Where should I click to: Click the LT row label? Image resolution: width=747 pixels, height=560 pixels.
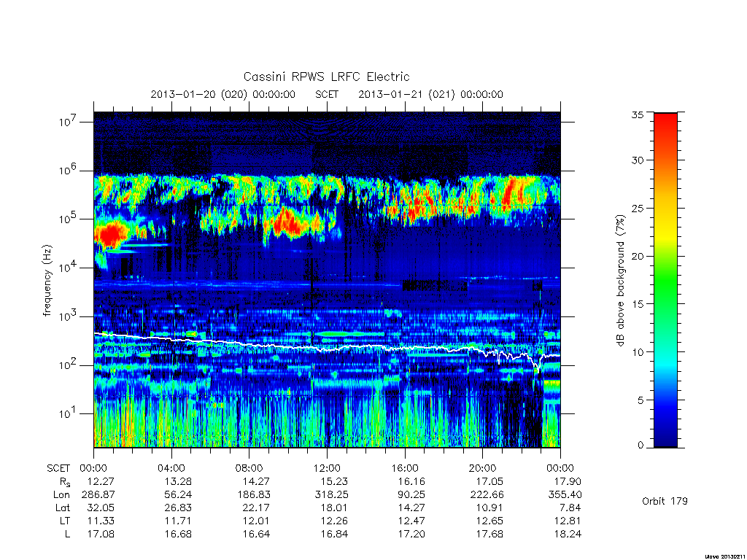coord(65,521)
